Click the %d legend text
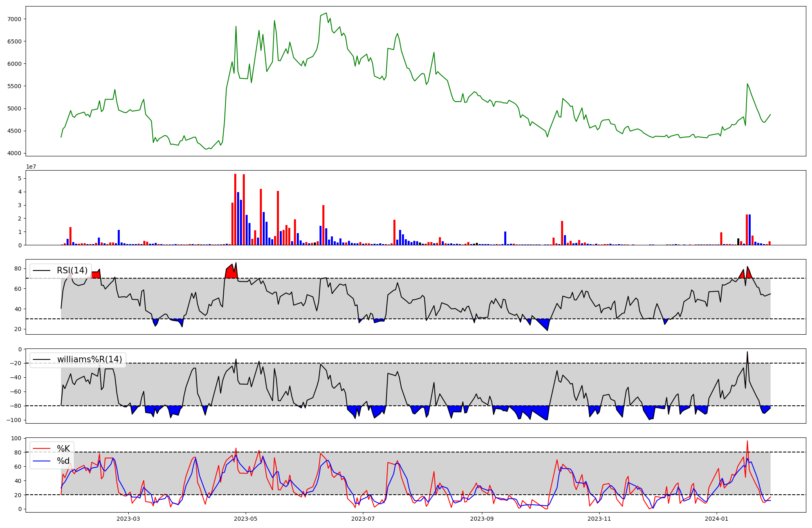 [63, 461]
